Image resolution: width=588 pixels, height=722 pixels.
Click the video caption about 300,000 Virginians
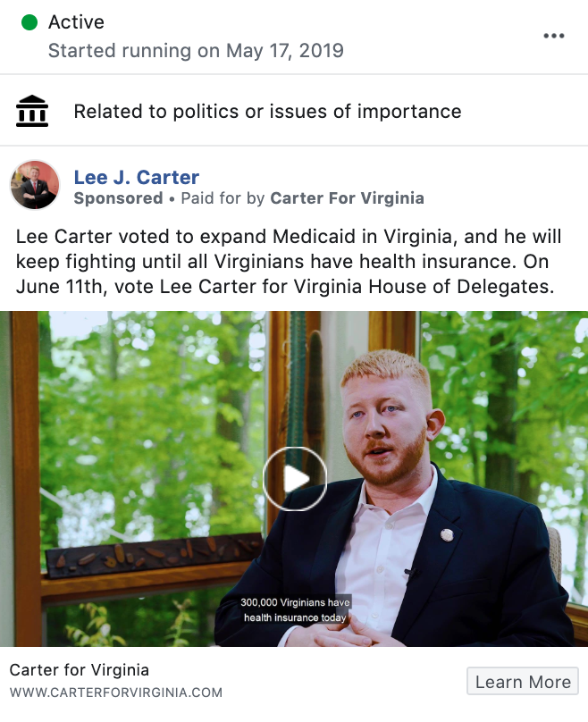coord(295,609)
